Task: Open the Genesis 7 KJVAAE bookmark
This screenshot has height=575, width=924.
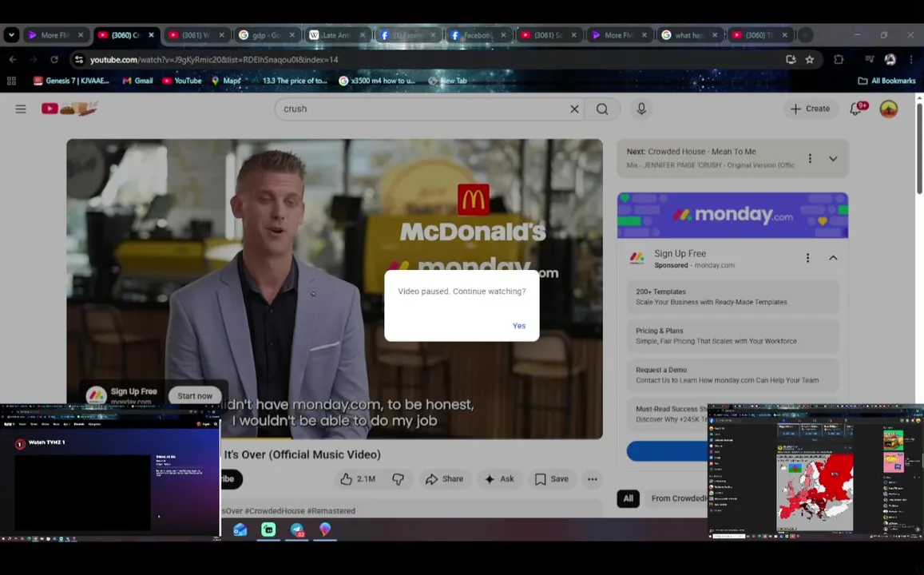Action: (x=71, y=81)
